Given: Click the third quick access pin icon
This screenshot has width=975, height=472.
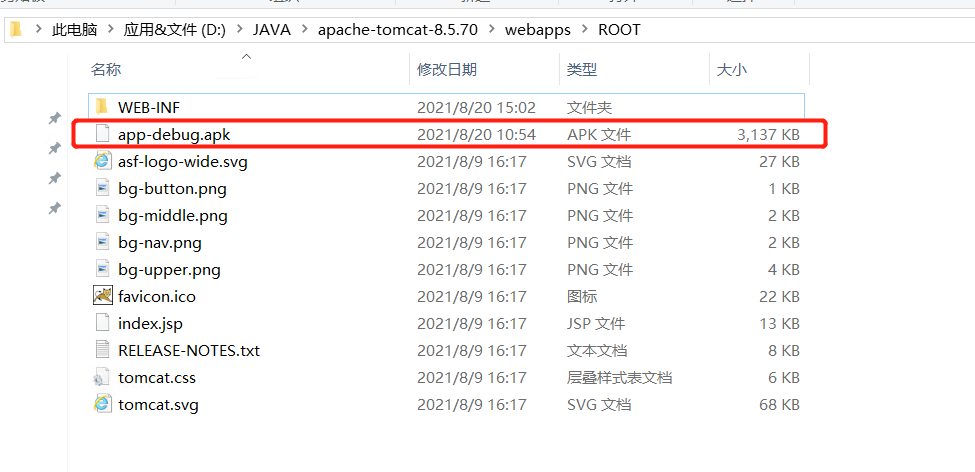Looking at the screenshot, I should (55, 178).
